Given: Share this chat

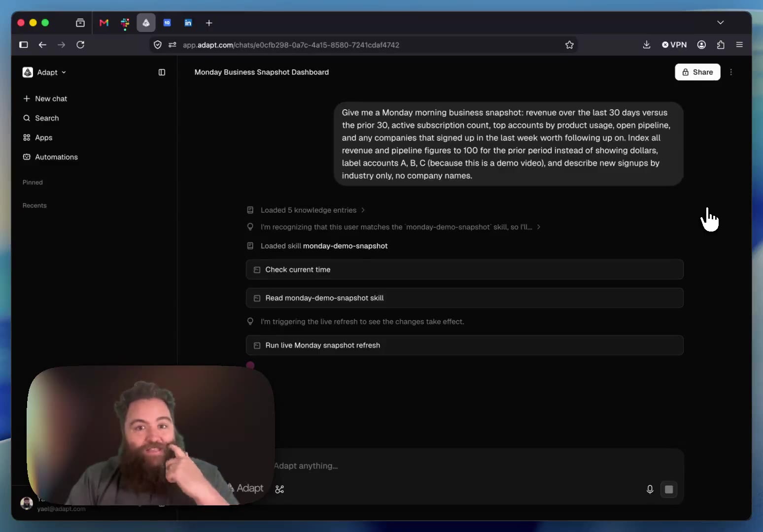Looking at the screenshot, I should click(697, 72).
